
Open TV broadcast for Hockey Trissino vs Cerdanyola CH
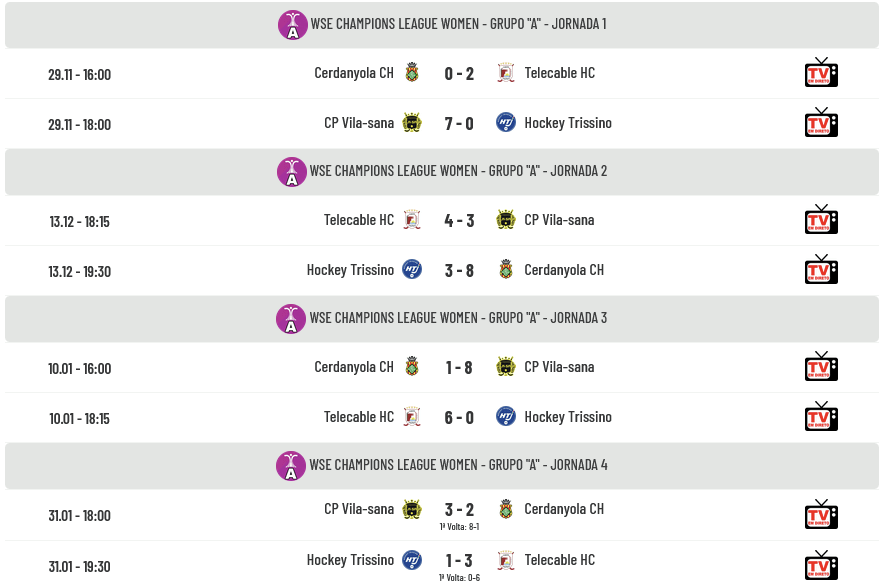click(x=821, y=270)
